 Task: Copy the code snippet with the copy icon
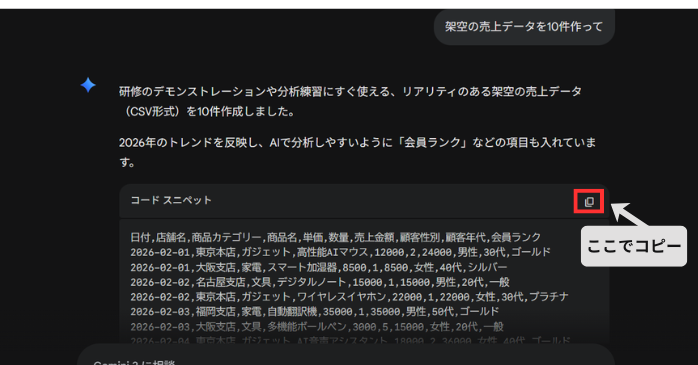[x=589, y=202]
